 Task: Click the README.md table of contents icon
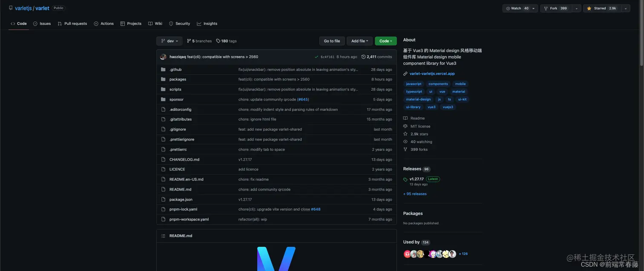pos(163,236)
